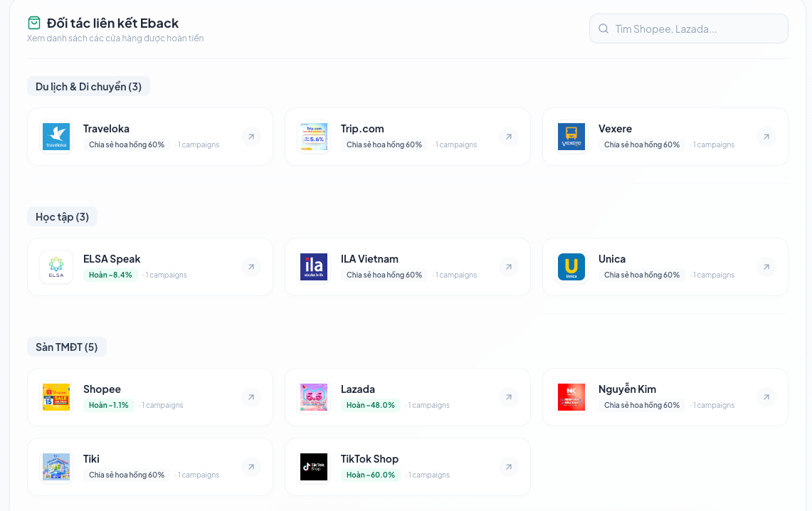Select the Vexere bus logo
This screenshot has width=812, height=511.
571,137
